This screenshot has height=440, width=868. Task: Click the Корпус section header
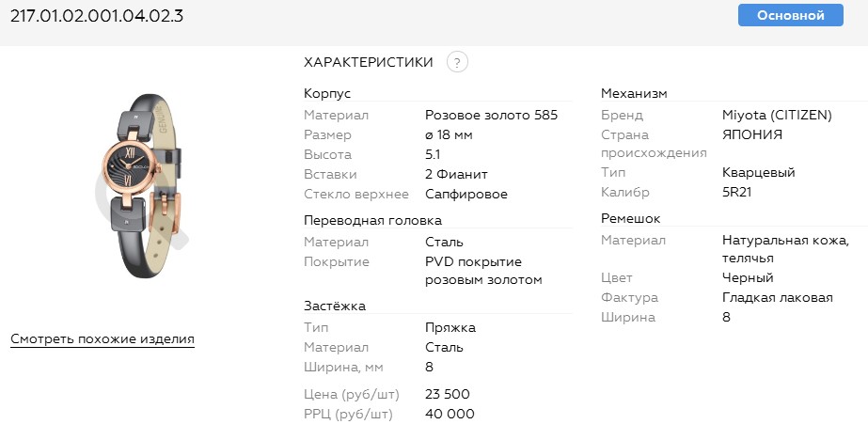click(327, 94)
